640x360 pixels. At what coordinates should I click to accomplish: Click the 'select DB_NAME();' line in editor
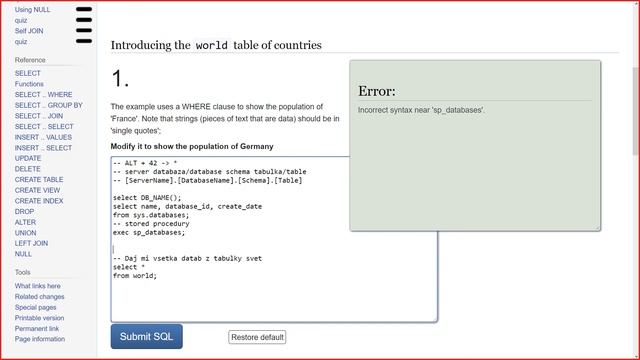[147, 198]
